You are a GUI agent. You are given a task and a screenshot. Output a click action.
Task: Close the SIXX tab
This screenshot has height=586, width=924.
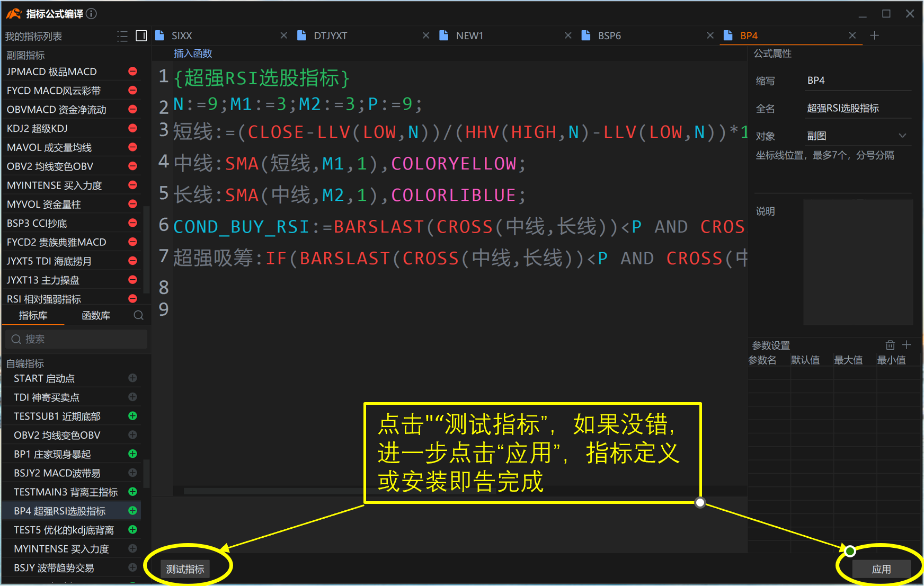(284, 35)
